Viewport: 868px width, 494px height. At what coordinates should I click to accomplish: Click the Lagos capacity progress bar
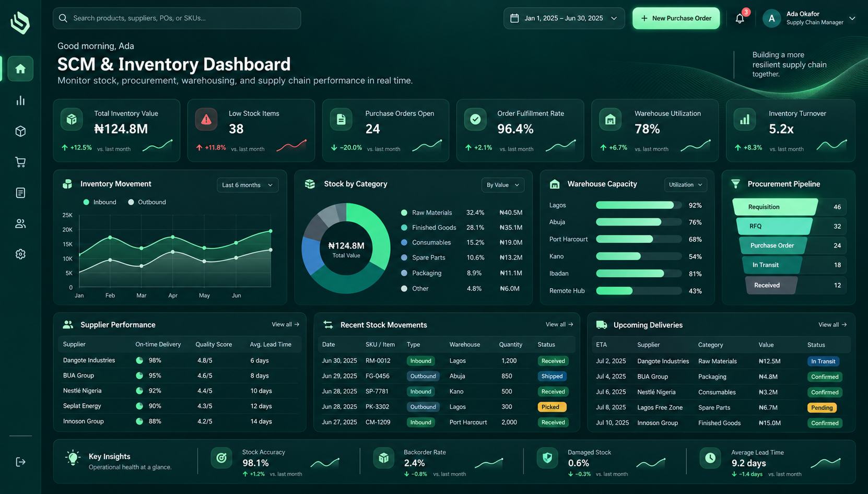pos(639,205)
